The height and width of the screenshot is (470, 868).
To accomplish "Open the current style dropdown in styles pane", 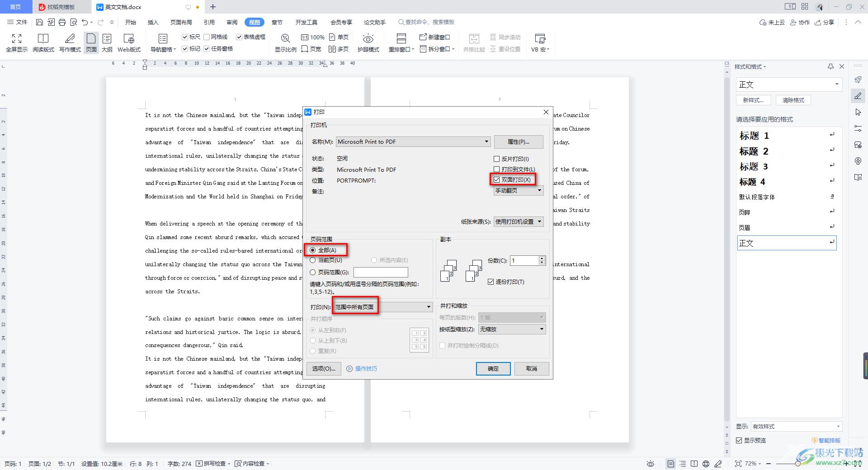I will [x=789, y=85].
